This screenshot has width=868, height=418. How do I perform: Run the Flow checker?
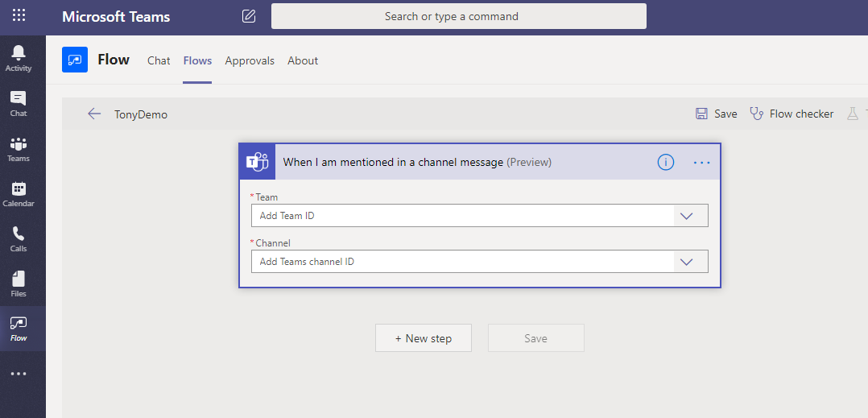pyautogui.click(x=792, y=114)
